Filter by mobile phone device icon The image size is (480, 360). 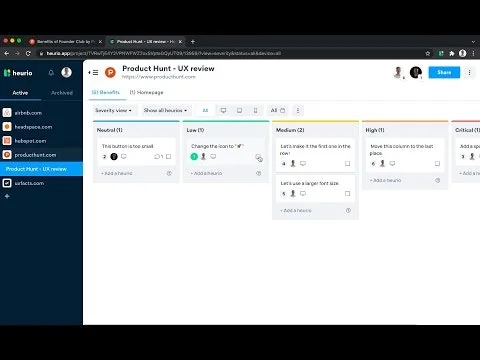point(255,110)
